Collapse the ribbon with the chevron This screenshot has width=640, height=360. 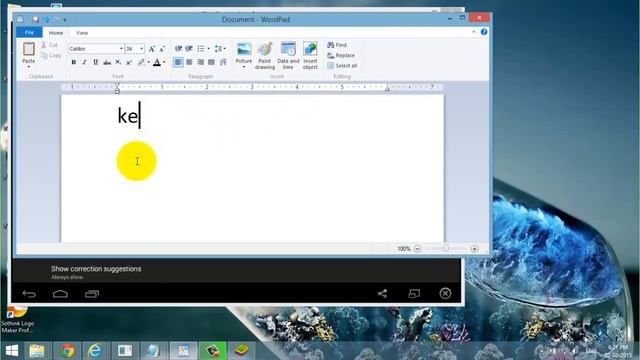tap(473, 32)
